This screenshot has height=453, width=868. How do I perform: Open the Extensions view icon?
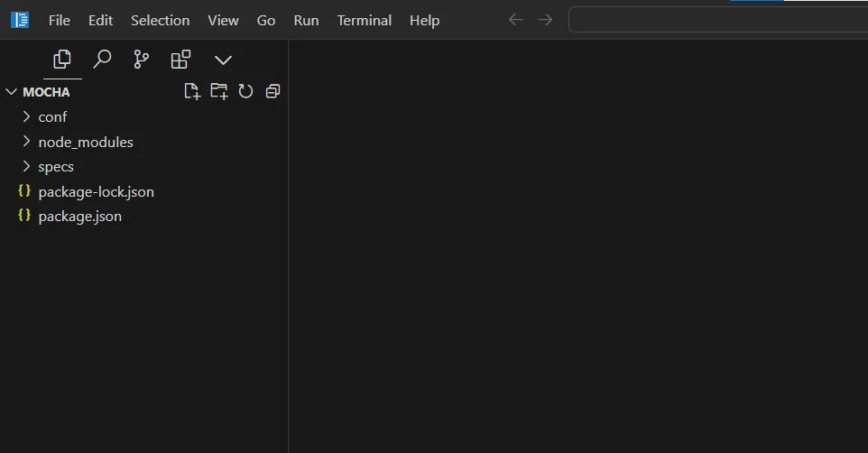[180, 60]
